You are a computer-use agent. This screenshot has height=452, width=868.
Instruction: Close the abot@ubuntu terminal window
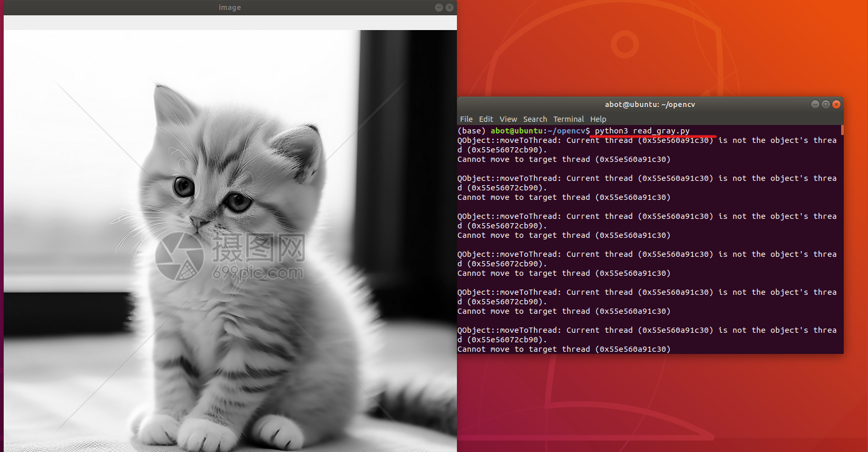click(x=836, y=104)
